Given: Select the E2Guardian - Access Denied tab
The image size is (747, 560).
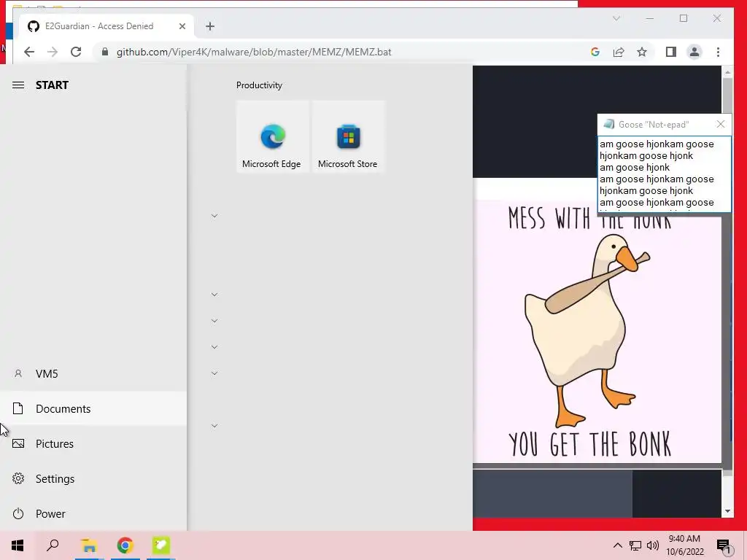Looking at the screenshot, I should click(x=107, y=26).
